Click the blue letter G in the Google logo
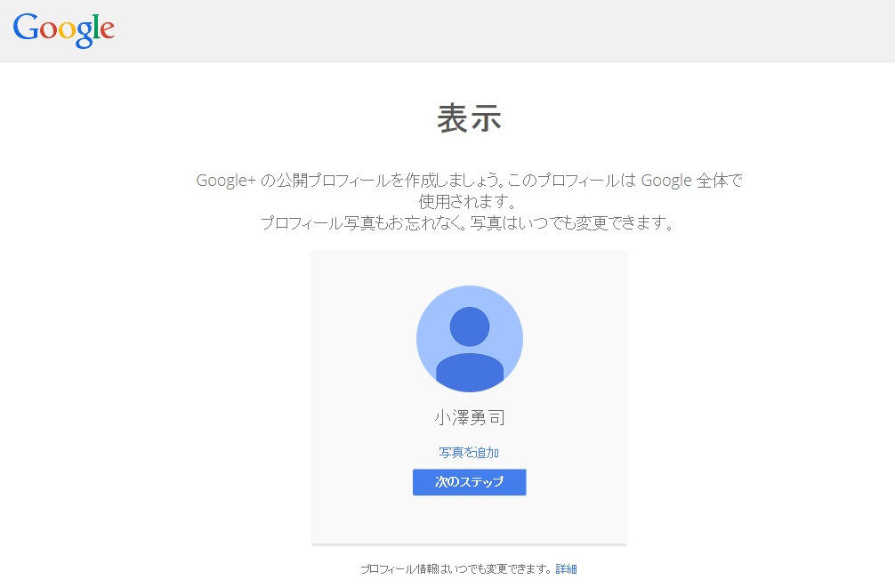895x588 pixels. [x=25, y=28]
